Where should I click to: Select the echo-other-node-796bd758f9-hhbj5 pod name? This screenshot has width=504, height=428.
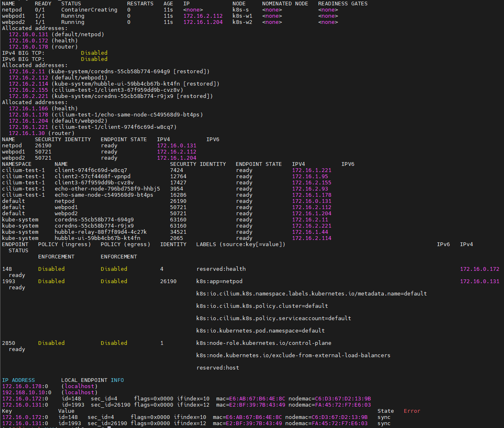(x=107, y=189)
